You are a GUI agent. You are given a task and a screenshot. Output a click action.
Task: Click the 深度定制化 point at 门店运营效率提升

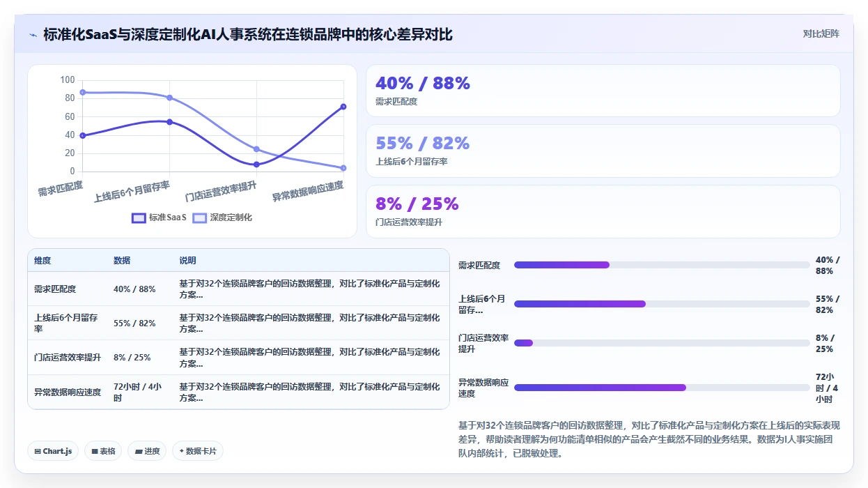tap(256, 149)
